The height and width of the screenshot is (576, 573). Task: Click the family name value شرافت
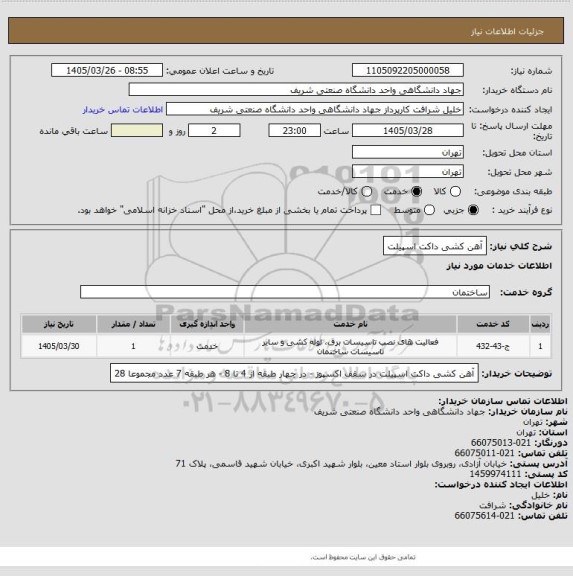tap(492, 505)
